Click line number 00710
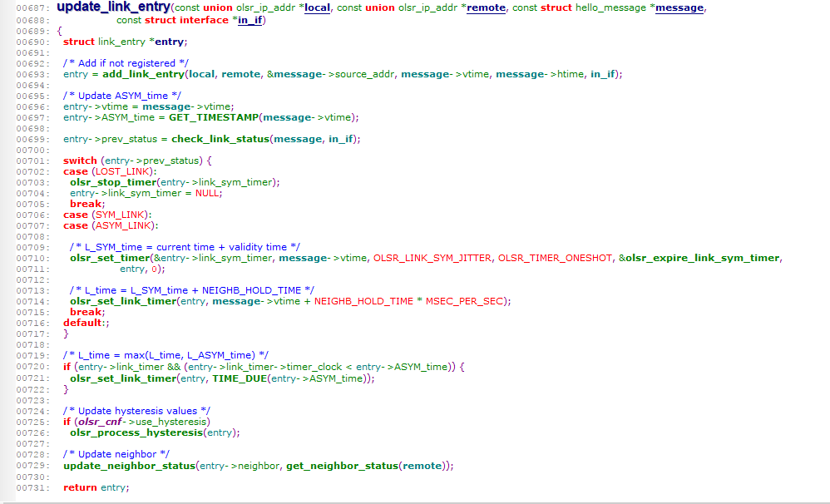830x504 pixels. click(x=32, y=259)
